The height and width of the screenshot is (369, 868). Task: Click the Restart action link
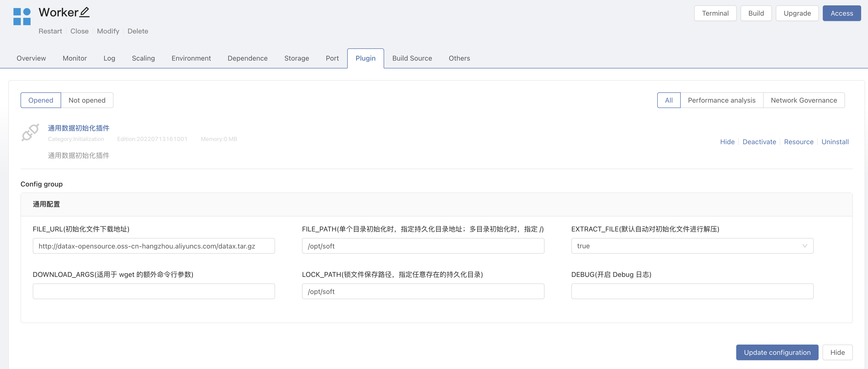tap(50, 31)
